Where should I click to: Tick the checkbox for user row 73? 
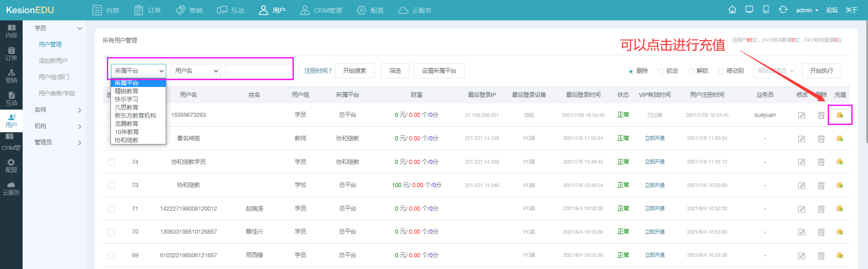click(x=111, y=186)
